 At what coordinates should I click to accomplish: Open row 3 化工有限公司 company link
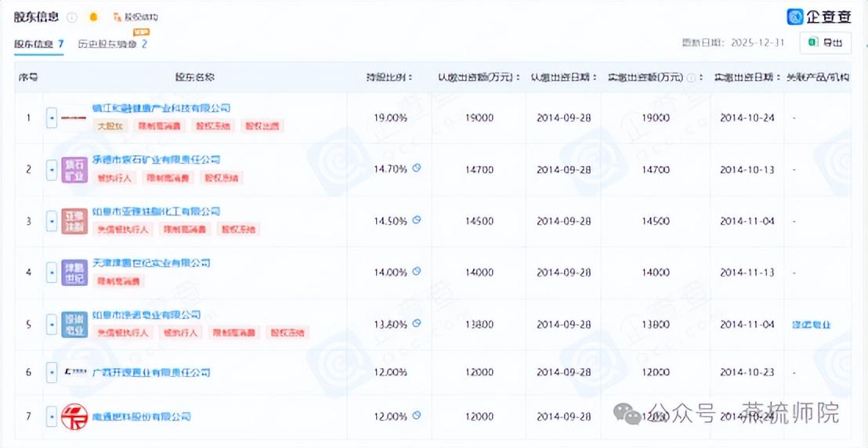pos(156,211)
